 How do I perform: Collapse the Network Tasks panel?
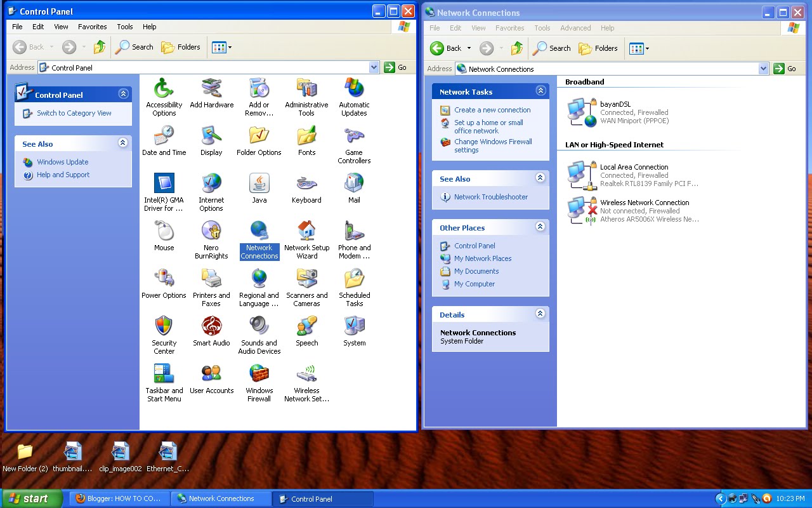pyautogui.click(x=540, y=91)
